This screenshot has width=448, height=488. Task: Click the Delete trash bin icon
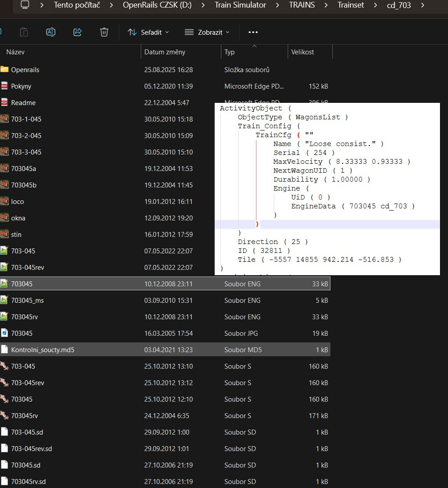[x=104, y=32]
